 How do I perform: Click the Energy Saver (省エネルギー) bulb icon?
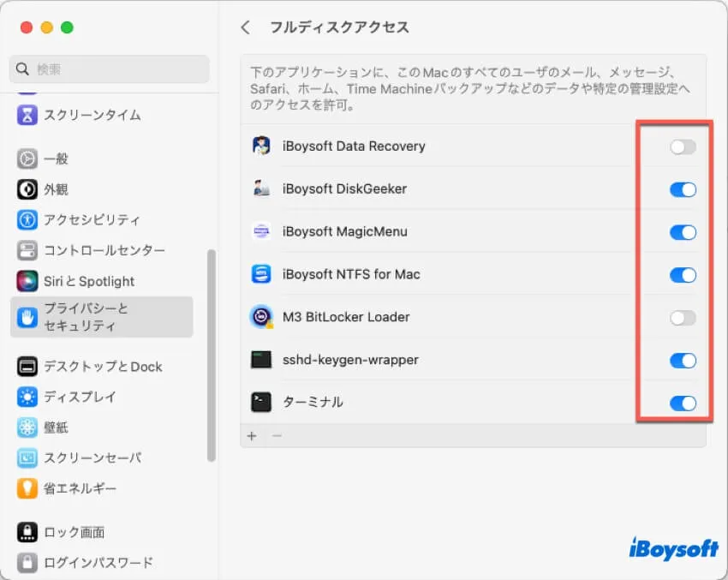point(27,488)
